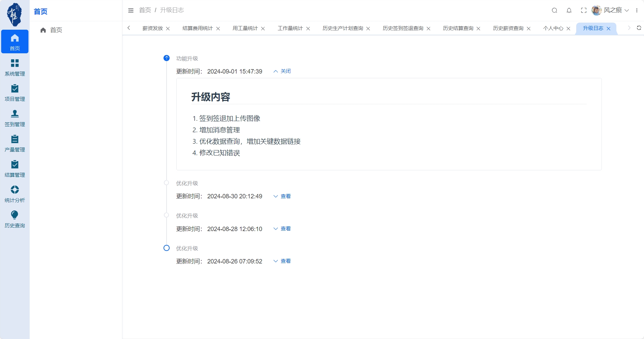Switch to the 个人中心 tab
Image resolution: width=644 pixels, height=339 pixels.
pyautogui.click(x=553, y=28)
